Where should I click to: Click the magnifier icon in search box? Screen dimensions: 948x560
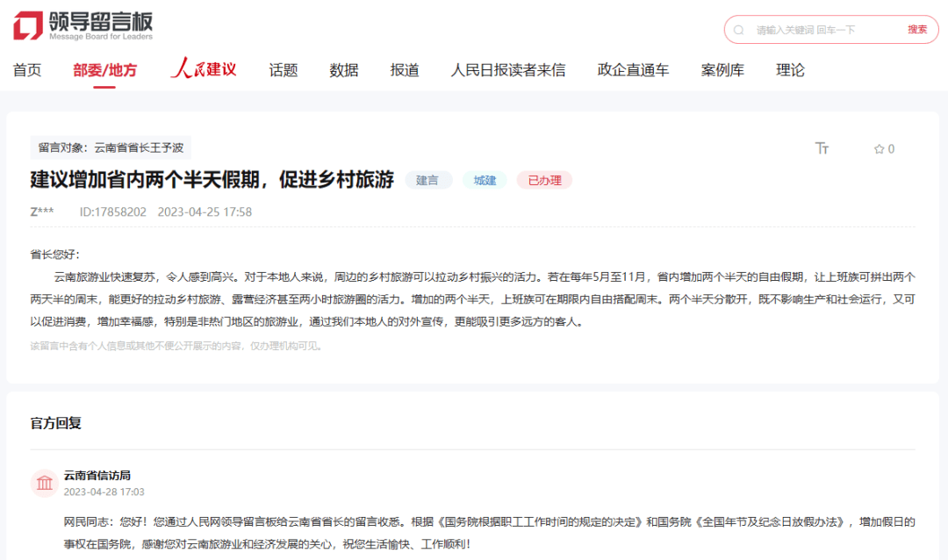pyautogui.click(x=739, y=30)
